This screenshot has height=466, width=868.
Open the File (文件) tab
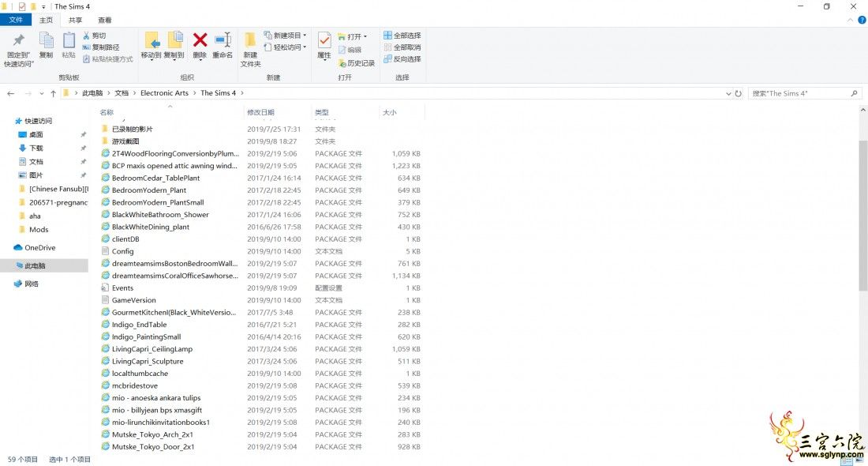coord(16,20)
